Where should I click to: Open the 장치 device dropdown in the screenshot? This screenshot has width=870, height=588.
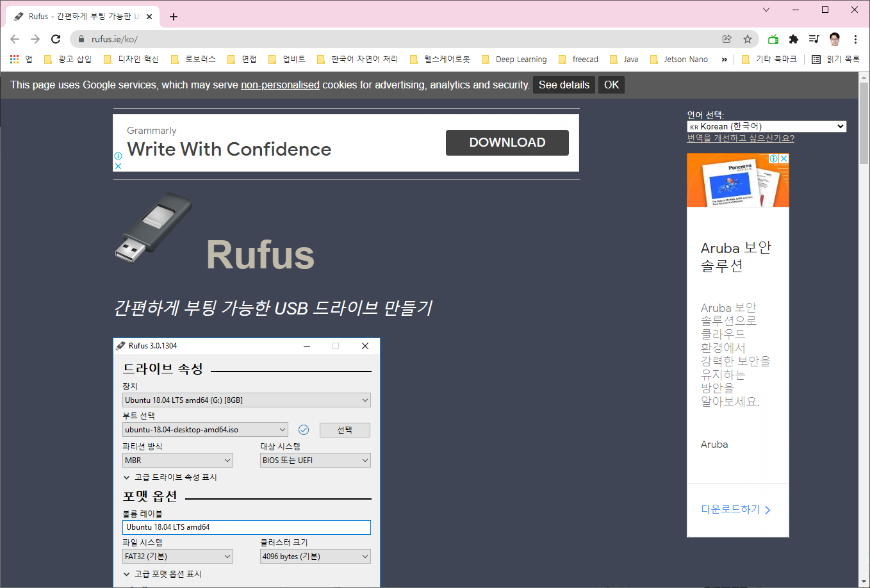click(x=247, y=400)
